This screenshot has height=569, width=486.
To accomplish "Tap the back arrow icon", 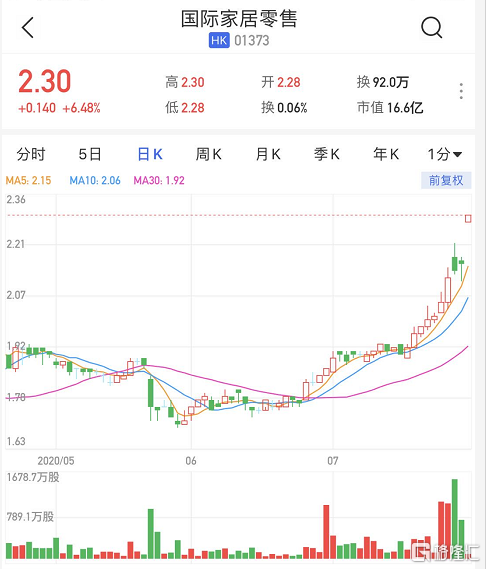I will pos(28,28).
